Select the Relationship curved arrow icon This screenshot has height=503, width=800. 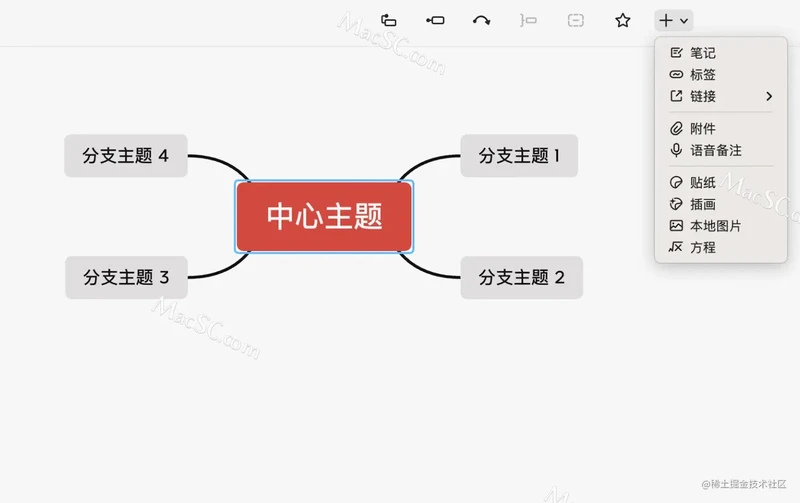(x=481, y=20)
